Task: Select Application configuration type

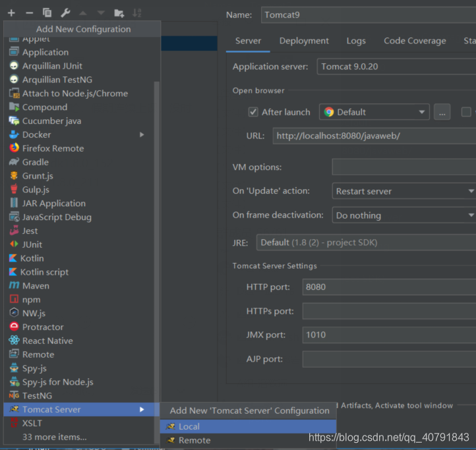Action: (81, 52)
